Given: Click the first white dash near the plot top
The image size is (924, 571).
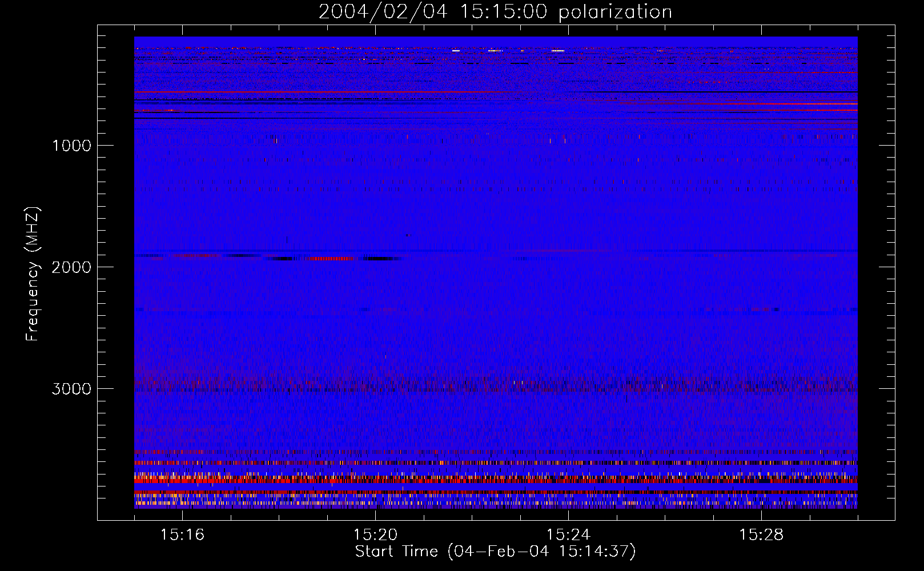Looking at the screenshot, I should (x=456, y=51).
